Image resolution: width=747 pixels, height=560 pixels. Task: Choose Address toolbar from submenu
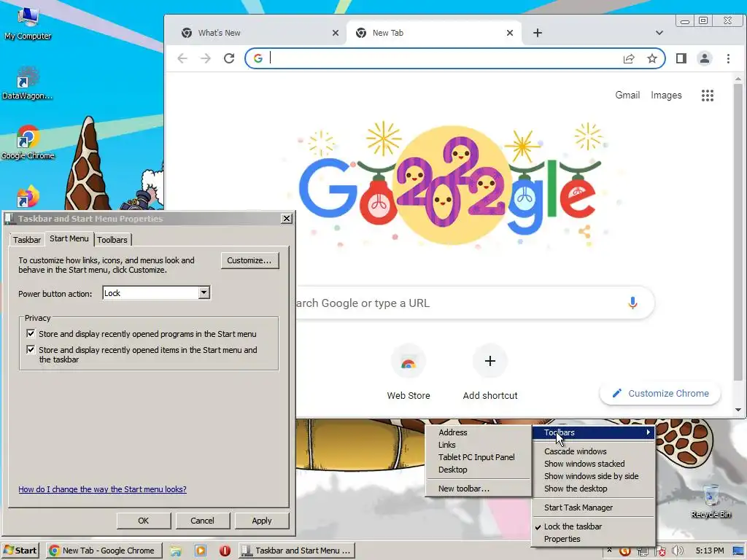(x=479, y=432)
